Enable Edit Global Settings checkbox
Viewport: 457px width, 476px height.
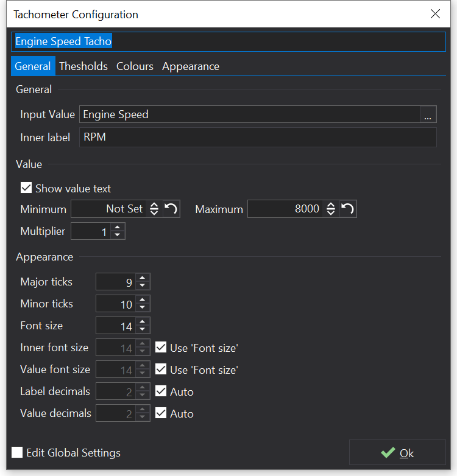pos(18,452)
